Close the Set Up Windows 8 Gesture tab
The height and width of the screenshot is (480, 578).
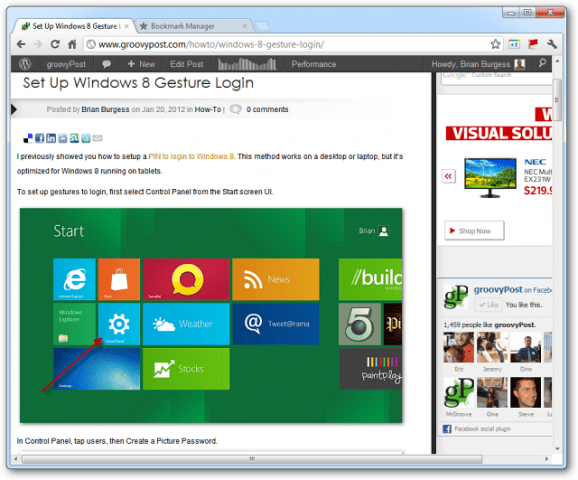[126, 26]
